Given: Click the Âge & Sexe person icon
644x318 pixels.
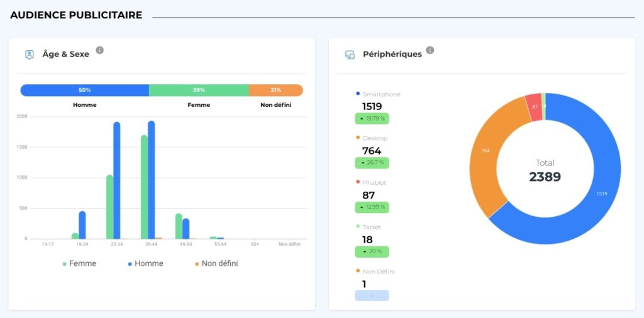Looking at the screenshot, I should pos(30,55).
